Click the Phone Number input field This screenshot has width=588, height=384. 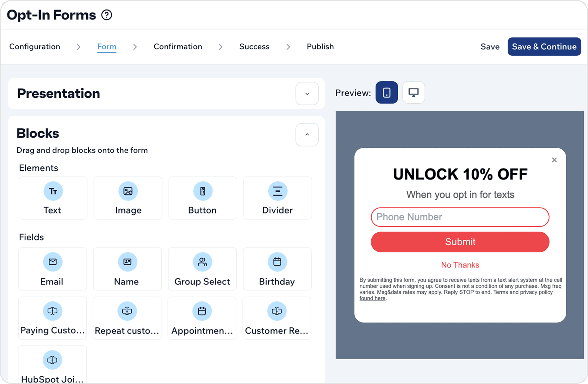tap(460, 217)
